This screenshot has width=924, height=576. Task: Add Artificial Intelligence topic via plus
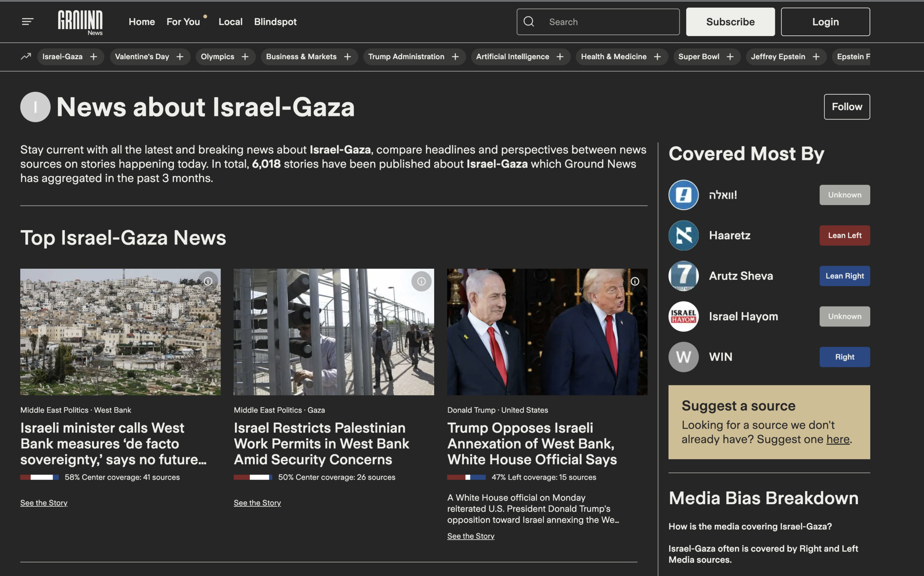pos(560,57)
